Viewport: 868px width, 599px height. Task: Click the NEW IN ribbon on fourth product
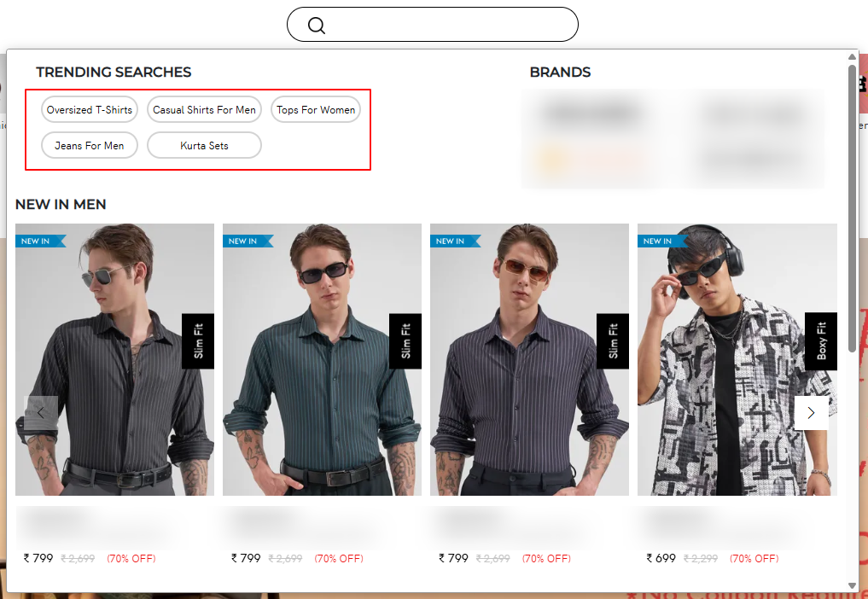[660, 241]
